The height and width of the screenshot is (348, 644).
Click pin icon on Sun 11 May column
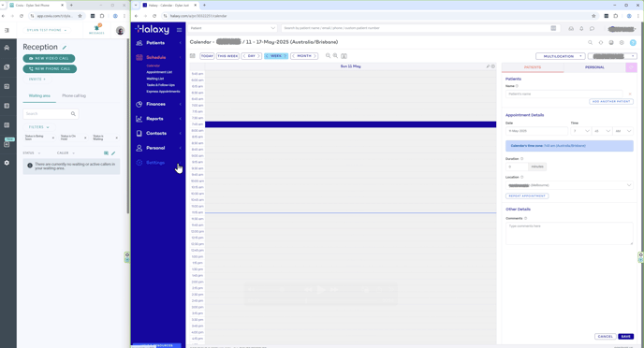pyautogui.click(x=488, y=66)
